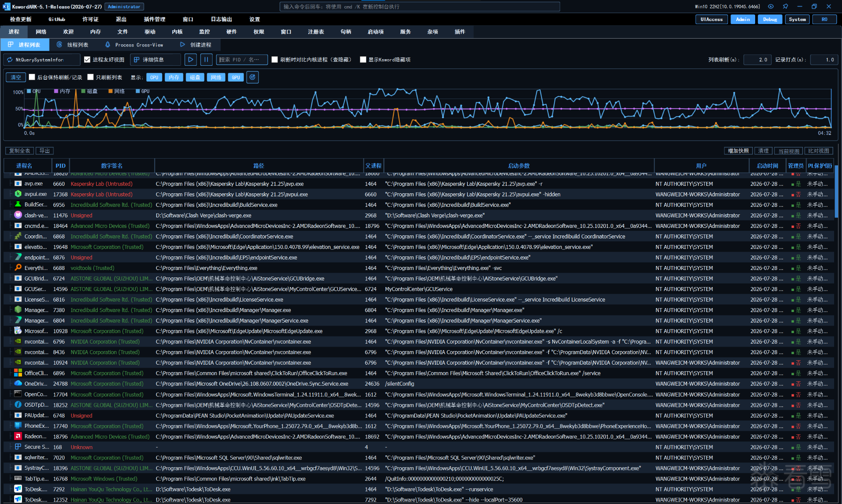842x504 pixels.
Task: Pause list refreshing with the pause icon
Action: 206,60
